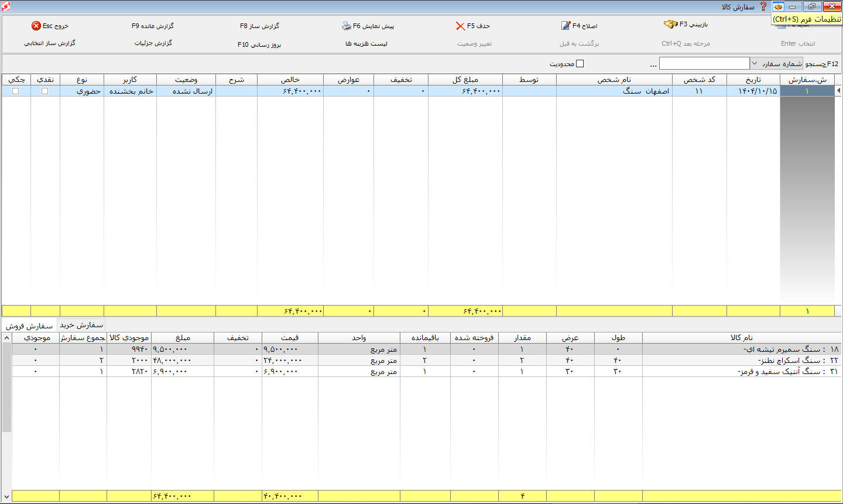Click the واحد unit column header
843x504 pixels.
tap(359, 338)
